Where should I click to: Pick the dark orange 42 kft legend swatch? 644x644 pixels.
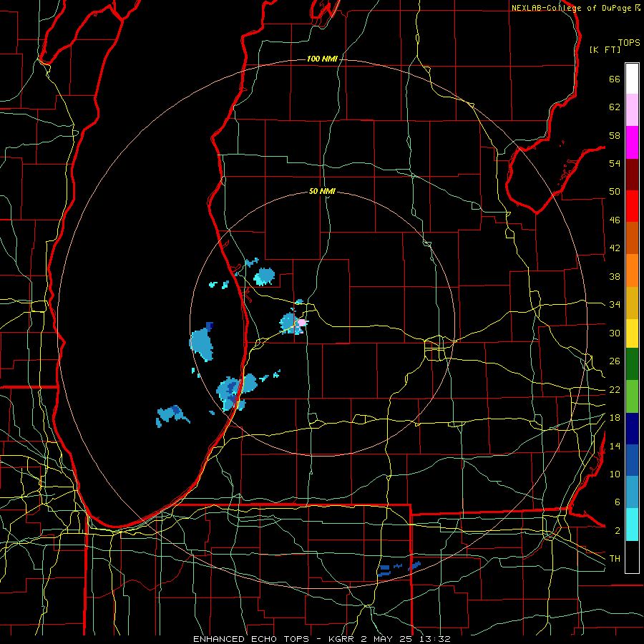[632, 238]
